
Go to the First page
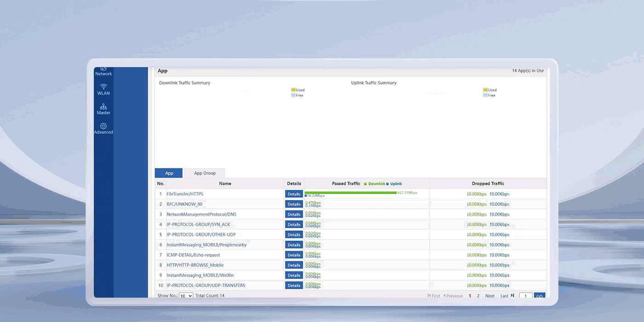[x=434, y=296]
